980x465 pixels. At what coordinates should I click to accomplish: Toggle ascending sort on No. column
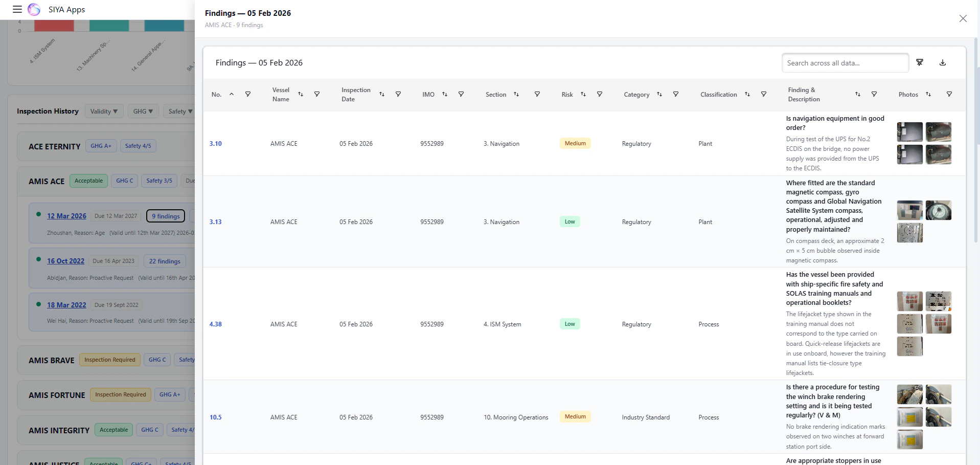(x=232, y=94)
